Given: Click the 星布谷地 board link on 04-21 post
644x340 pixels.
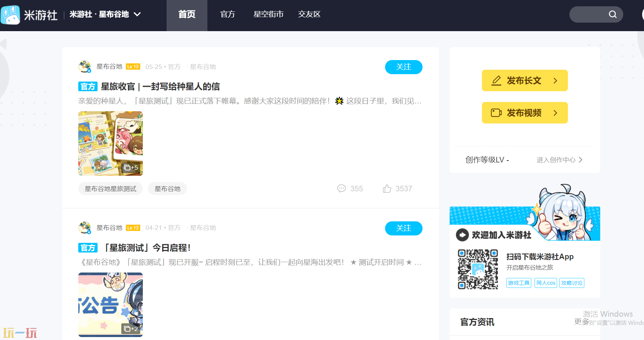Looking at the screenshot, I should tap(203, 228).
